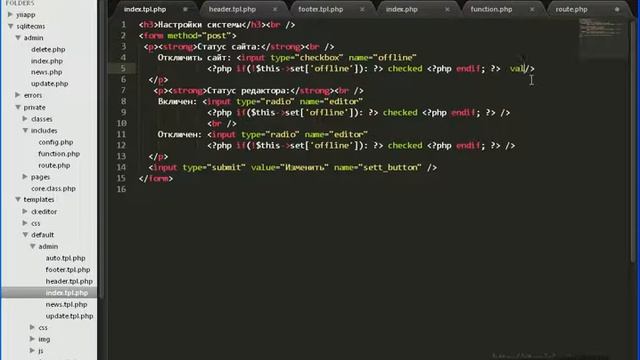The width and height of the screenshot is (640, 360).
Task: Switch to the index.php tab
Action: (x=402, y=9)
